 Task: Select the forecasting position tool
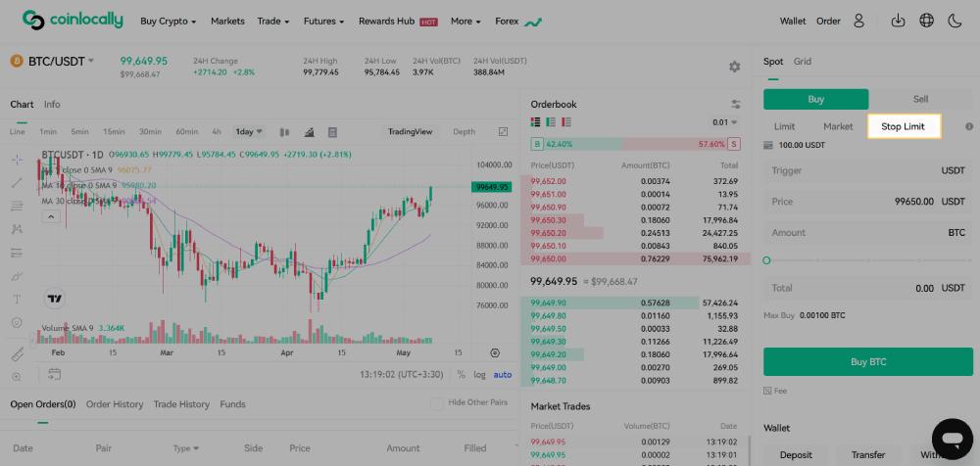pos(17,253)
